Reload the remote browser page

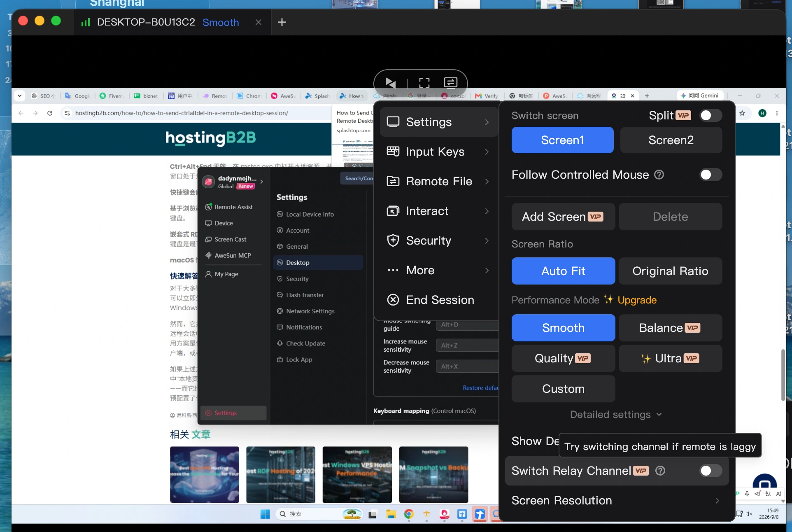pos(50,113)
